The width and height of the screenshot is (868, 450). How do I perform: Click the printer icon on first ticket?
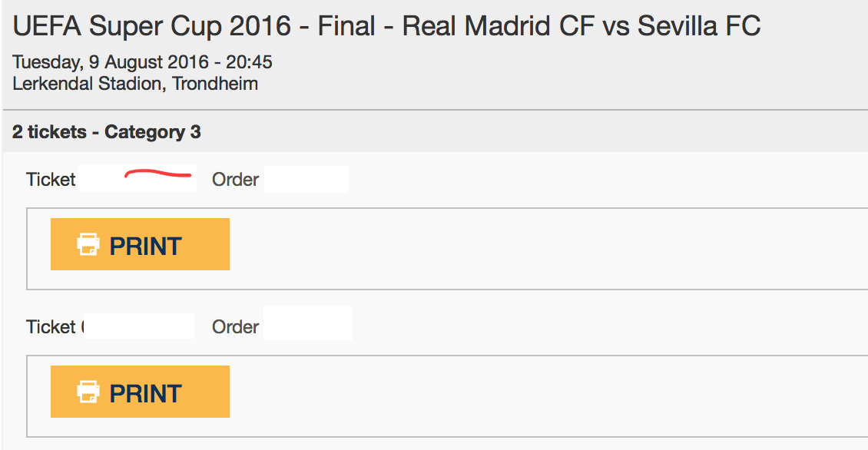tap(88, 244)
